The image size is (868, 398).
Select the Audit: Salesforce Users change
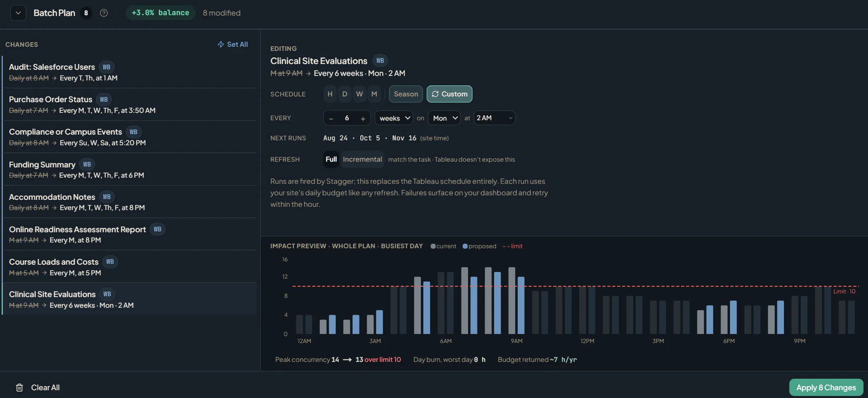[130, 72]
